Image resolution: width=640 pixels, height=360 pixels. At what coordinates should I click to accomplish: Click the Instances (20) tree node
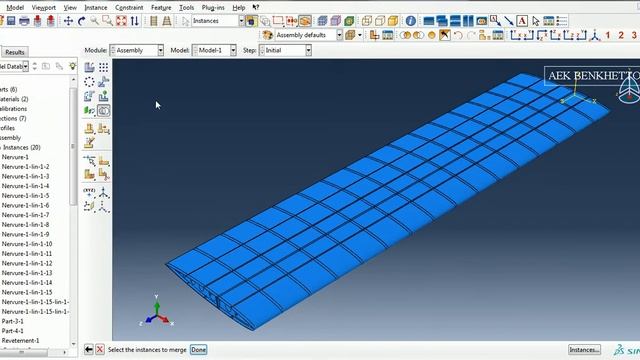21,147
